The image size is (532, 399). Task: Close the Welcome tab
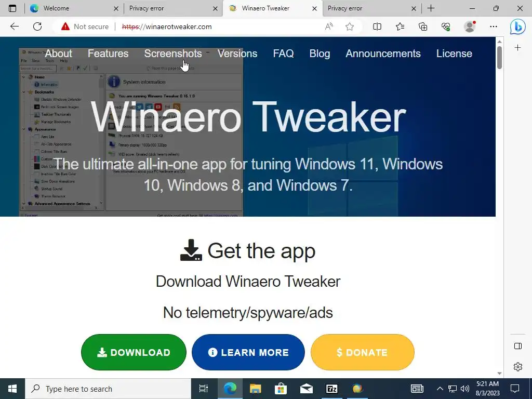pos(116,8)
